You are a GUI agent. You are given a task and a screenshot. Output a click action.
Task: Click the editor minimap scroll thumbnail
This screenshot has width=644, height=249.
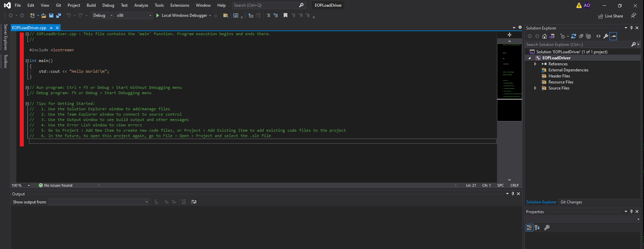point(509,71)
